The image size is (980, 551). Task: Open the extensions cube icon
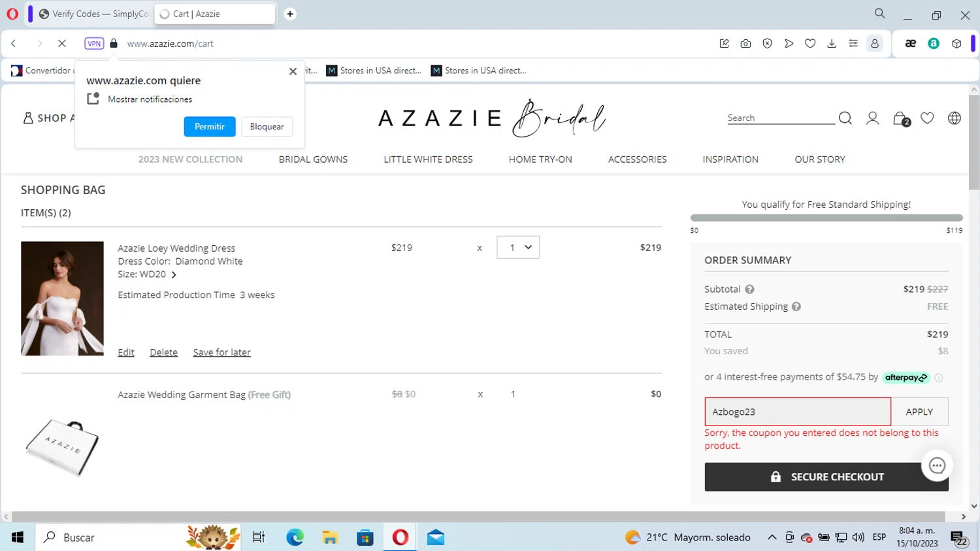click(956, 44)
